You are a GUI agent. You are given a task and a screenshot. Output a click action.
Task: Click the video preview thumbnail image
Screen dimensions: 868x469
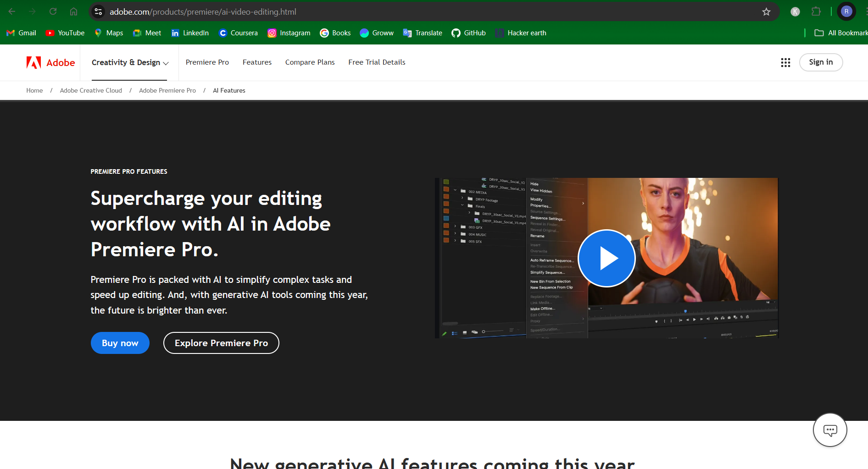pyautogui.click(x=606, y=258)
